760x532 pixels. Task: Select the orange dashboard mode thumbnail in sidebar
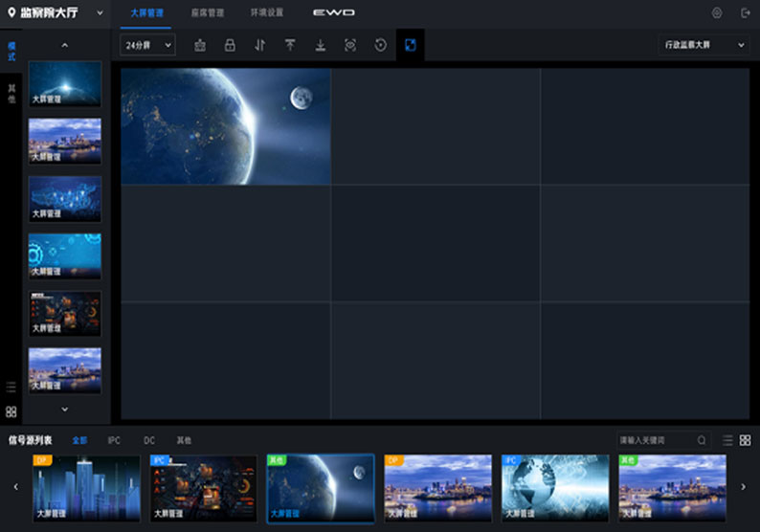[65, 314]
